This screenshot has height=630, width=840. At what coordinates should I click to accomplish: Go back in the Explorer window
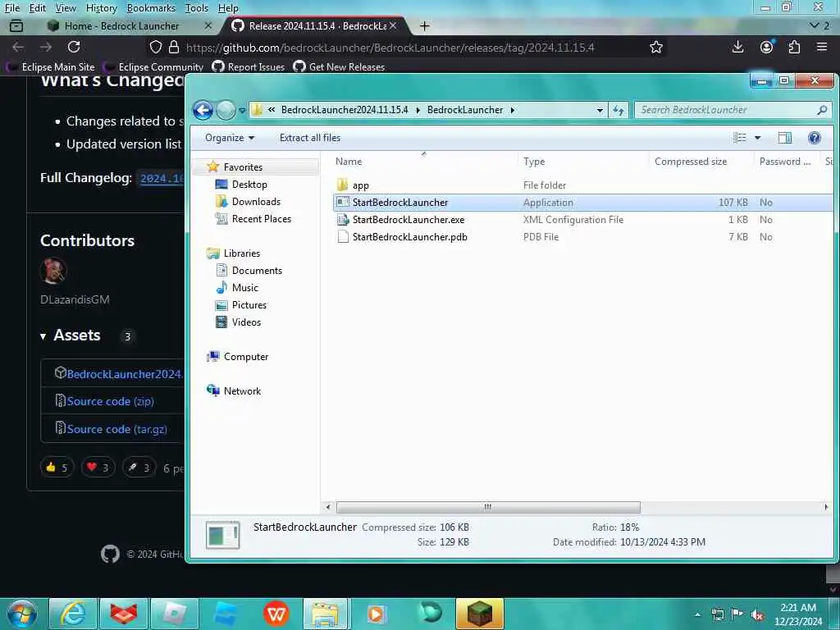coord(203,111)
